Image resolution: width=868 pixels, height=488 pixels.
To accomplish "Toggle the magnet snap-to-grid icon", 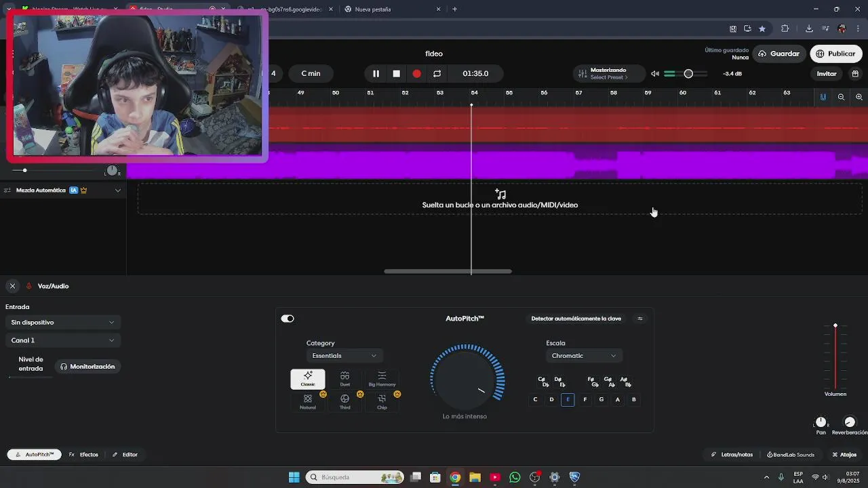I will click(823, 97).
